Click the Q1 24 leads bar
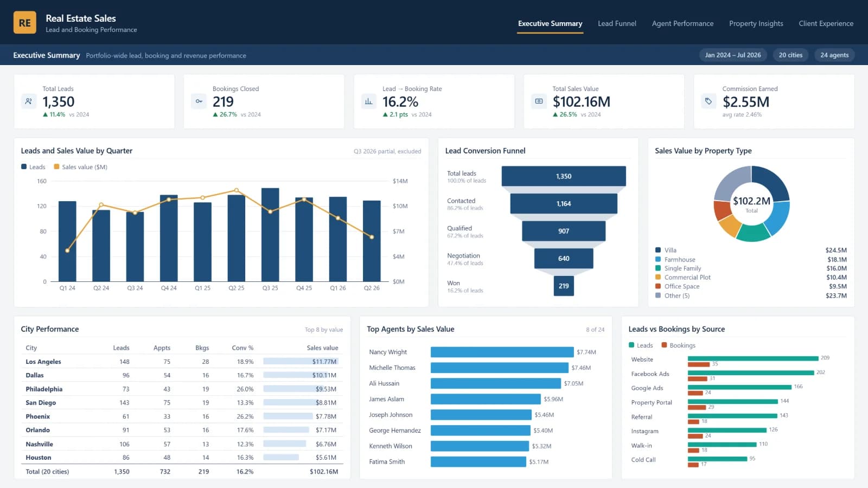The image size is (868, 488). pyautogui.click(x=67, y=241)
